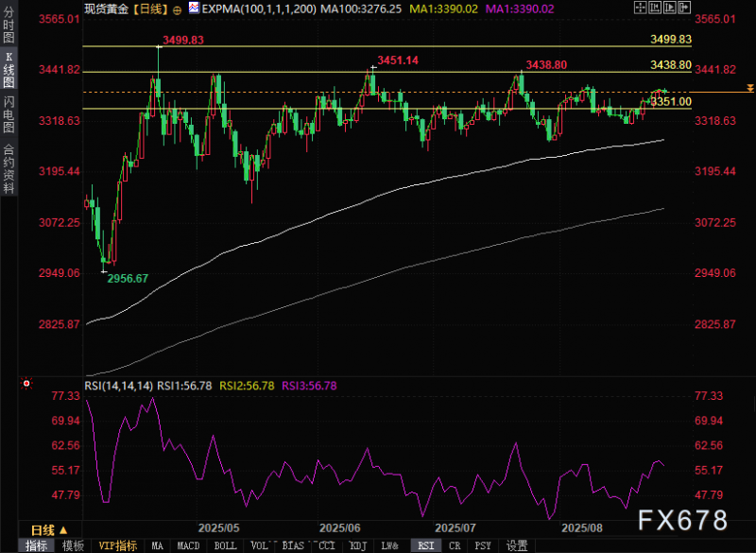Click the red sun icon beside RSI panel

[x=26, y=384]
